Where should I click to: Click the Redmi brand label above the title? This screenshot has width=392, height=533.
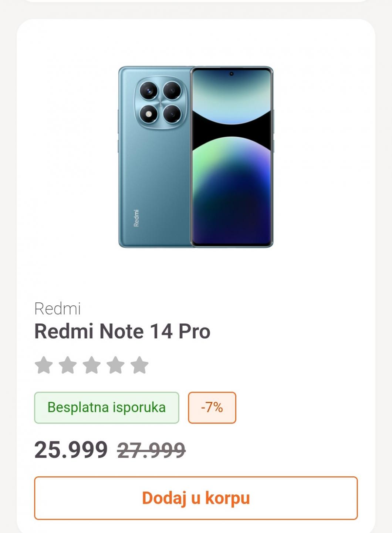pos(57,308)
